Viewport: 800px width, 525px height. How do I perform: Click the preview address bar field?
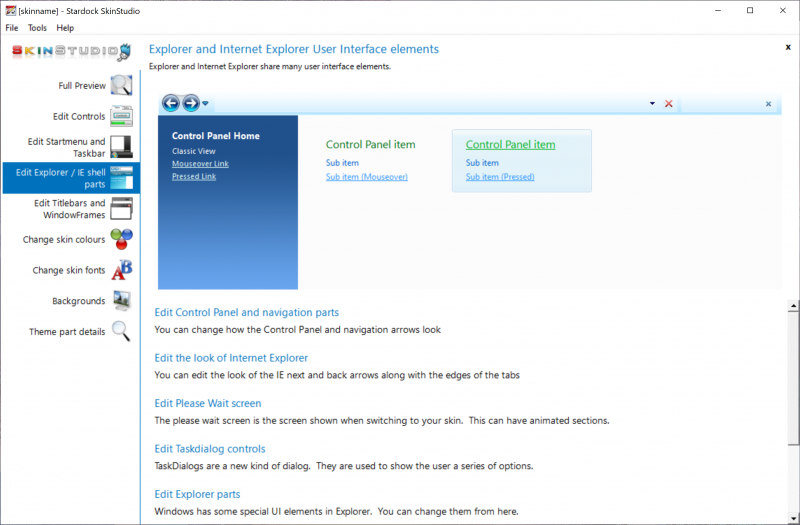(x=429, y=104)
